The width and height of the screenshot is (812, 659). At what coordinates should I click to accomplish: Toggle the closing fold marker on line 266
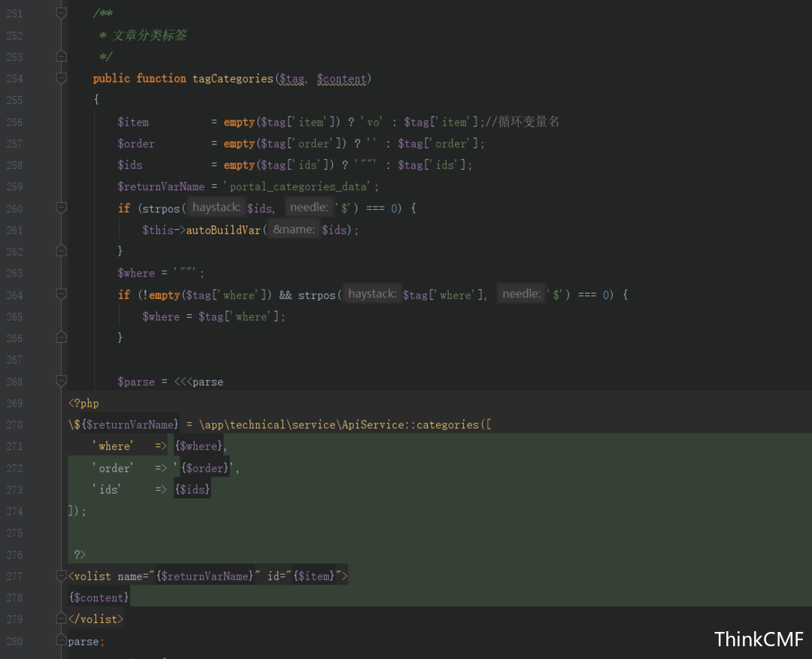61,337
